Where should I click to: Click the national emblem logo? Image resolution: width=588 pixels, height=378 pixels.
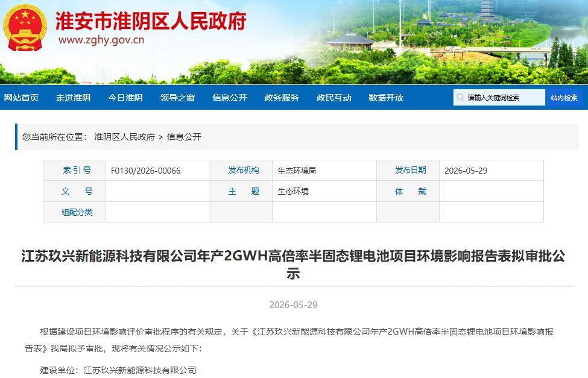[25, 28]
